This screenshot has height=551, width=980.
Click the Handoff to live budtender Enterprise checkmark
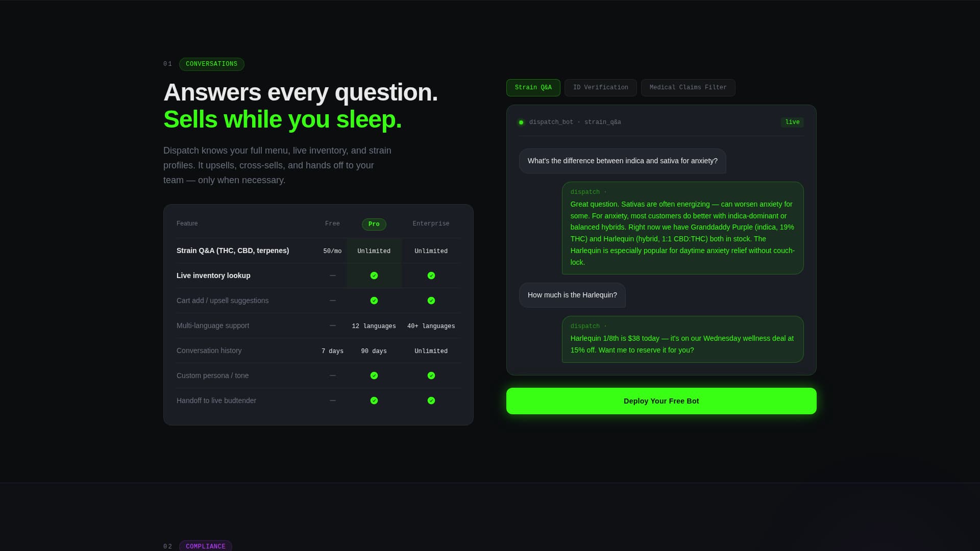431,400
